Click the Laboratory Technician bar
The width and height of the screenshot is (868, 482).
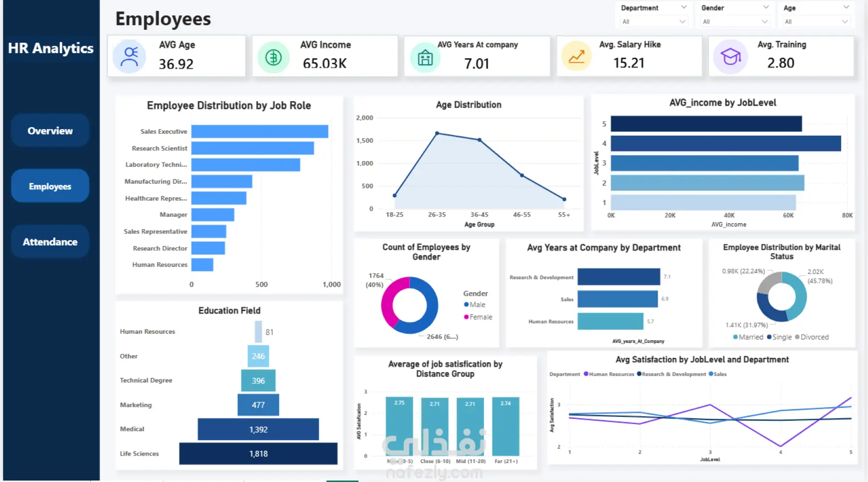(x=245, y=165)
